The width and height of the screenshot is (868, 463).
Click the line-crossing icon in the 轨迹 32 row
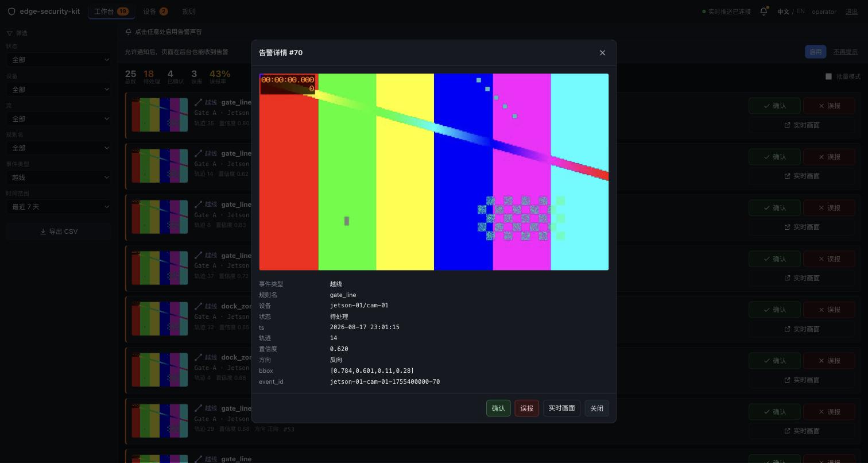[x=199, y=306]
